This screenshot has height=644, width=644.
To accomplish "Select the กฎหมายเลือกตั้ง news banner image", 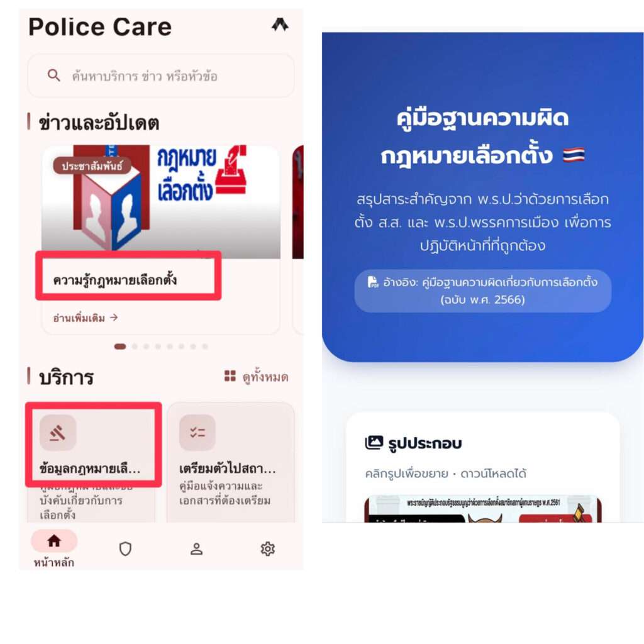I will pos(161,202).
